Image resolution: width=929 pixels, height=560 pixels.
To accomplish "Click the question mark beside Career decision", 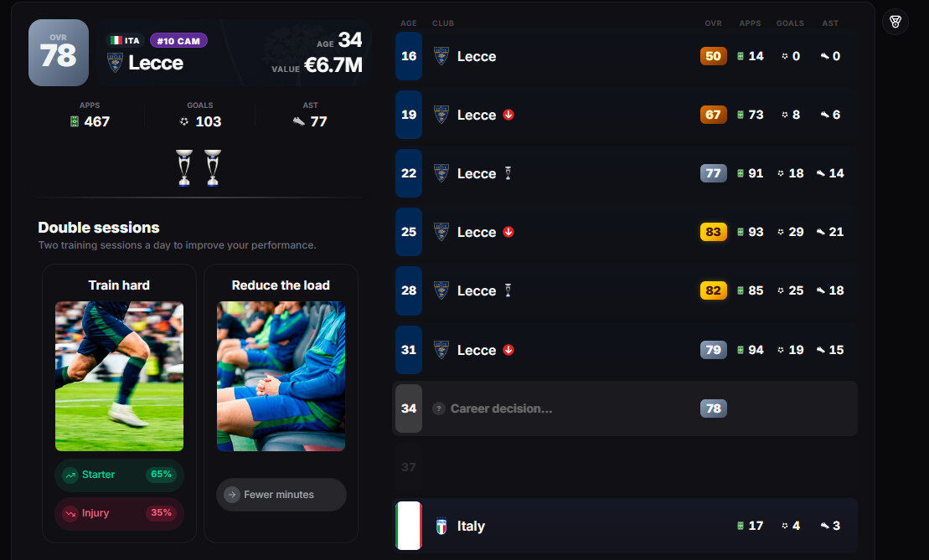I will (x=438, y=408).
